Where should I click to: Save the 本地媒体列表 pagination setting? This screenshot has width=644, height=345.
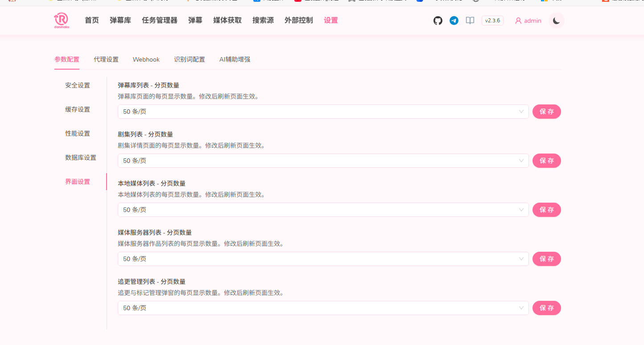click(546, 210)
